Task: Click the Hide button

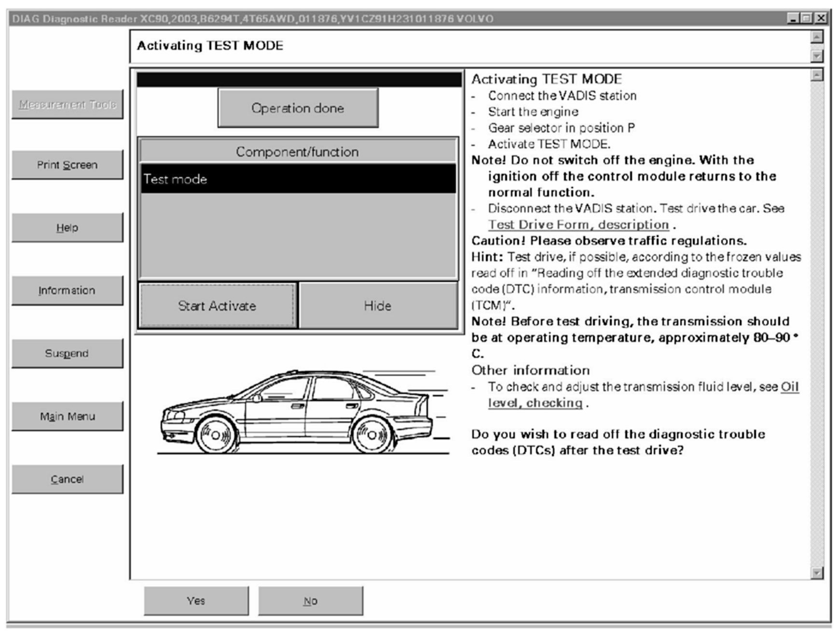Action: pos(378,306)
